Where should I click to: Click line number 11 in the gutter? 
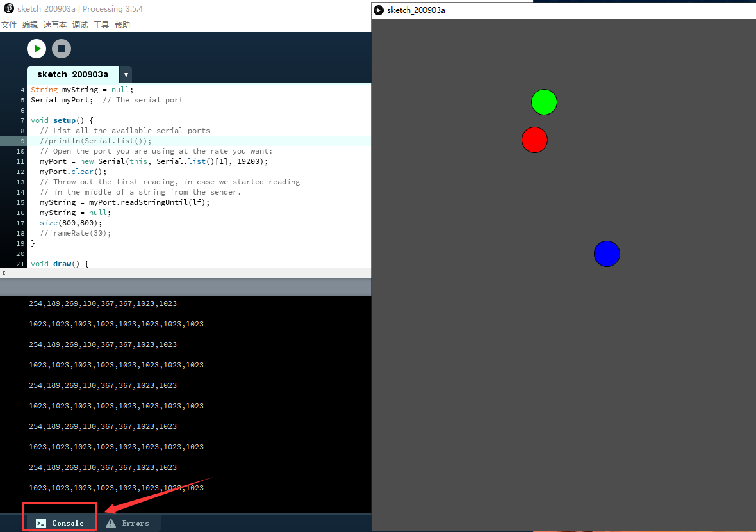point(21,162)
